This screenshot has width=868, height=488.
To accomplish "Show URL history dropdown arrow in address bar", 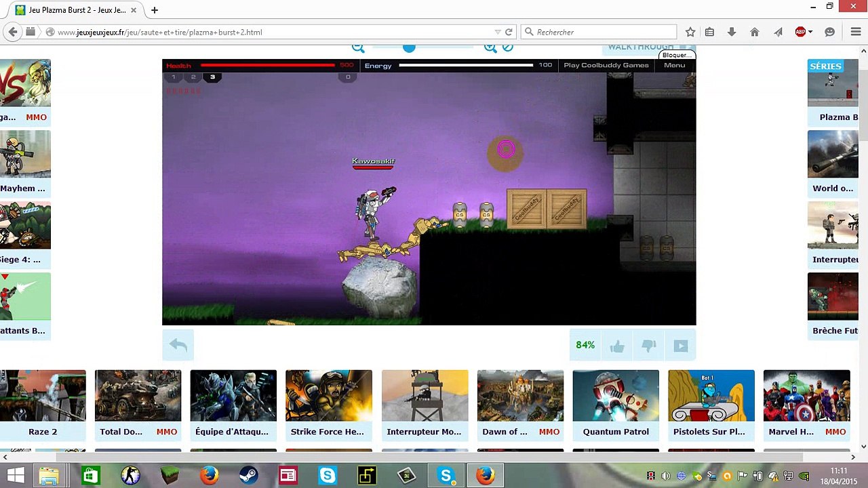I will (x=498, y=32).
